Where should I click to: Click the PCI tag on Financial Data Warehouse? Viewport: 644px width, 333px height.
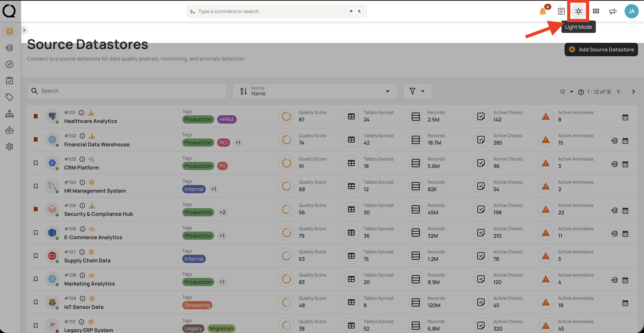point(223,143)
